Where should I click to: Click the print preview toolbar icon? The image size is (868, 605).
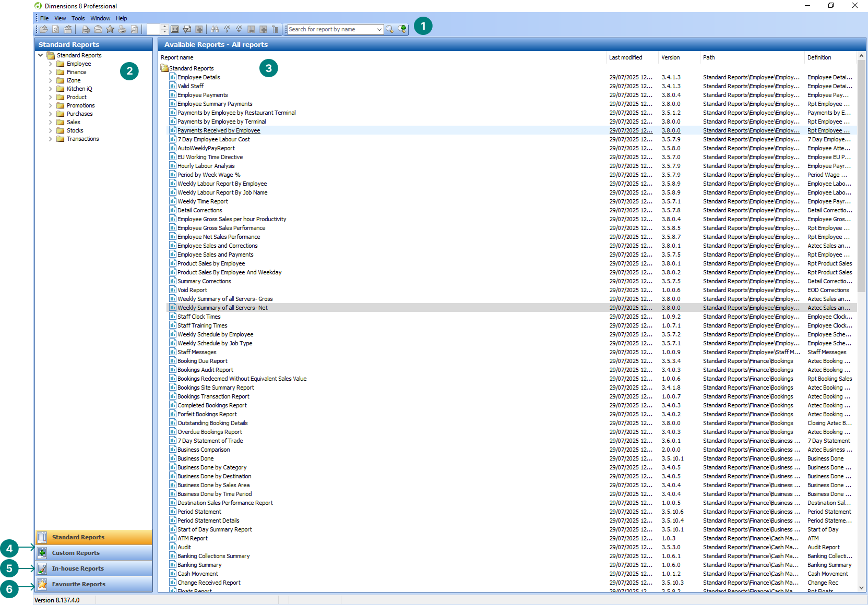click(x=134, y=29)
